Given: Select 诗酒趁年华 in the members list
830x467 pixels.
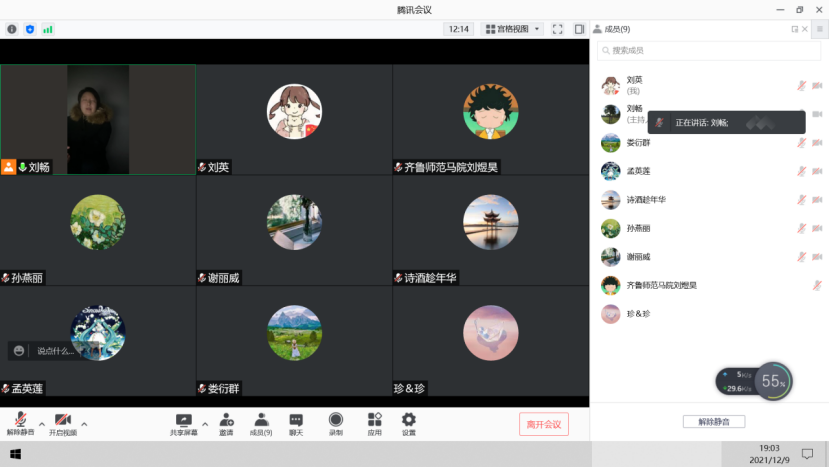Looking at the screenshot, I should [x=646, y=200].
